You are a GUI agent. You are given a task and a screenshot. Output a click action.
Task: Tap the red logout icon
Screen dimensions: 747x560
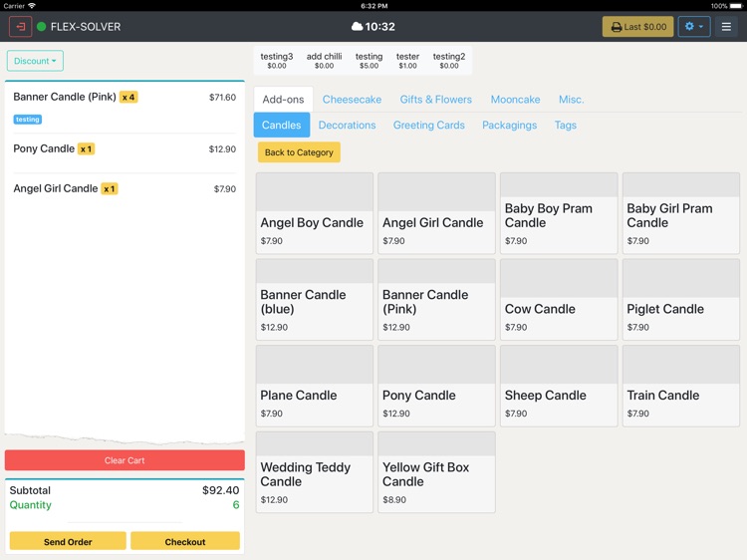point(21,27)
